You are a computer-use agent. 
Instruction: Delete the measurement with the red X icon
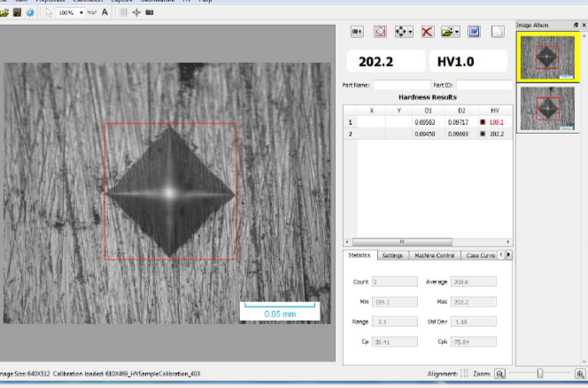427,32
